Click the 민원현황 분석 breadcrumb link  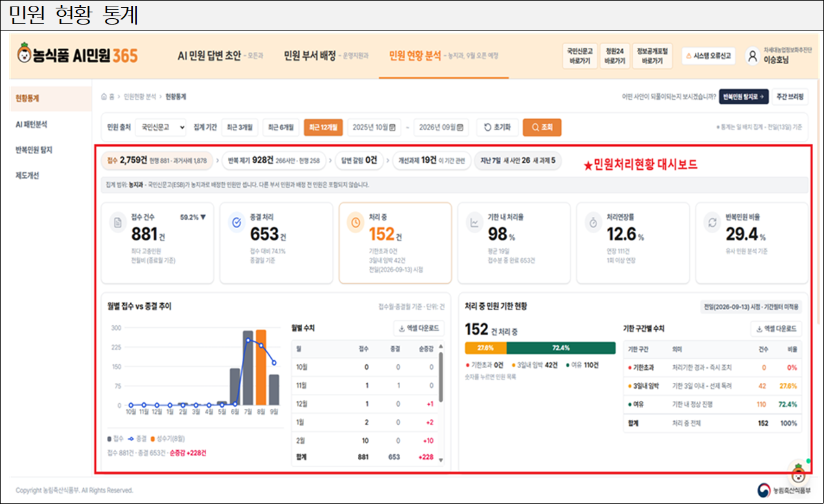click(x=140, y=97)
